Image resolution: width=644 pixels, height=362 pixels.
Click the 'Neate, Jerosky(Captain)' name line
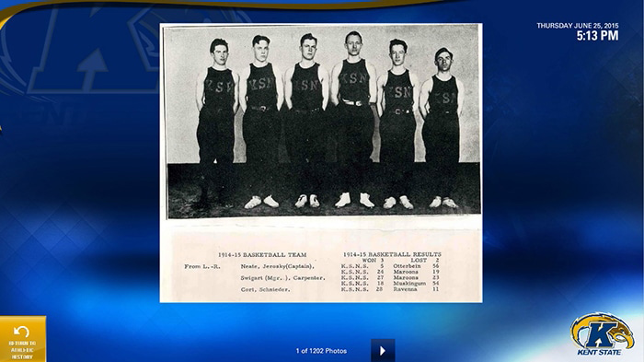[x=278, y=266]
